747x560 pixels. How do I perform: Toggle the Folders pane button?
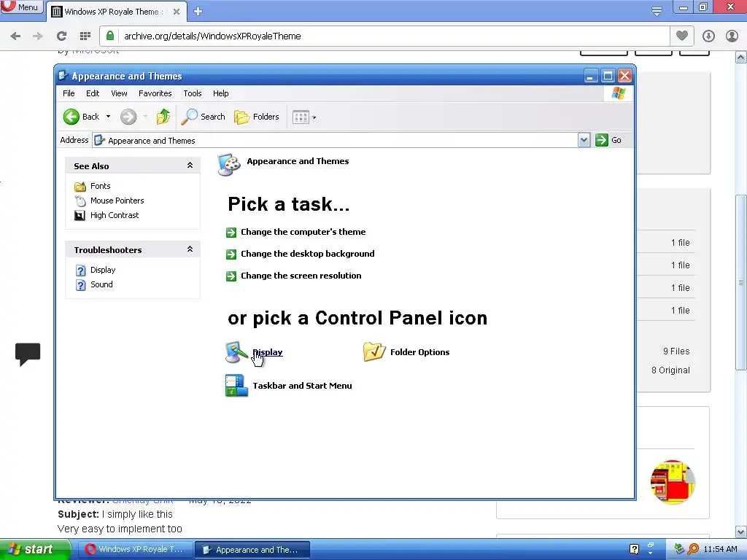coord(257,117)
